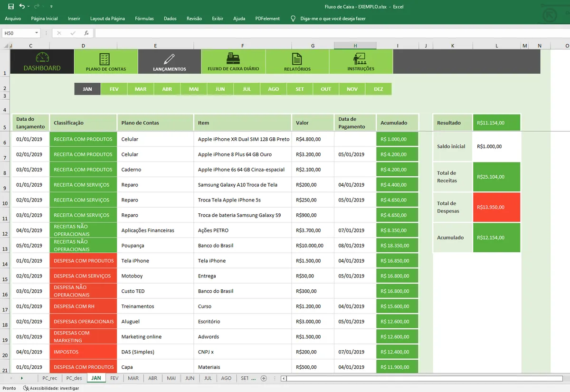This screenshot has width=570, height=392.
Task: Open the Fluxo de Caixa Diário register icon
Action: pyautogui.click(x=233, y=58)
